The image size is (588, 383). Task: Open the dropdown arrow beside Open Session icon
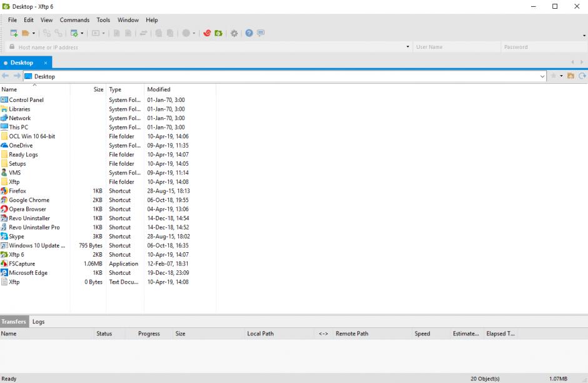[x=34, y=33]
